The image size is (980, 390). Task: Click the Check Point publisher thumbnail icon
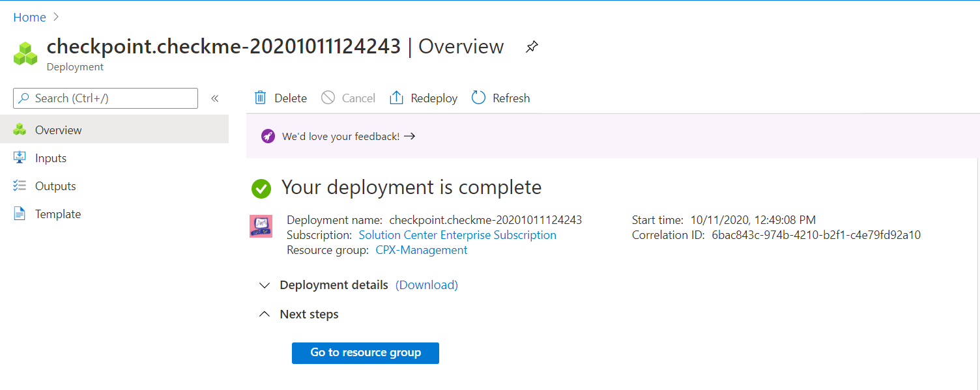click(x=261, y=226)
